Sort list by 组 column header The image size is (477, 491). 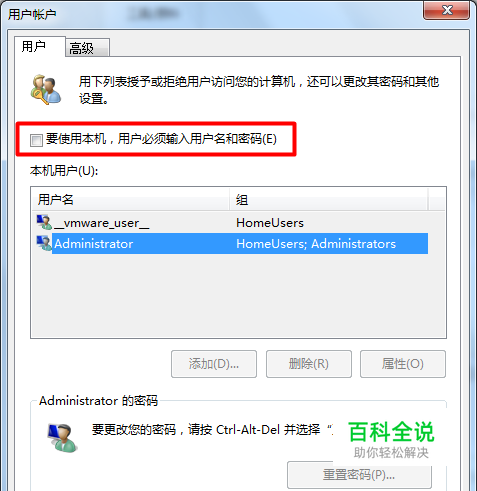329,199
